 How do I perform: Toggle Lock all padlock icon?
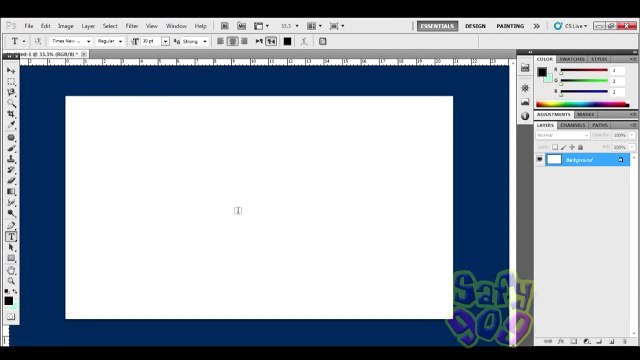pyautogui.click(x=580, y=147)
